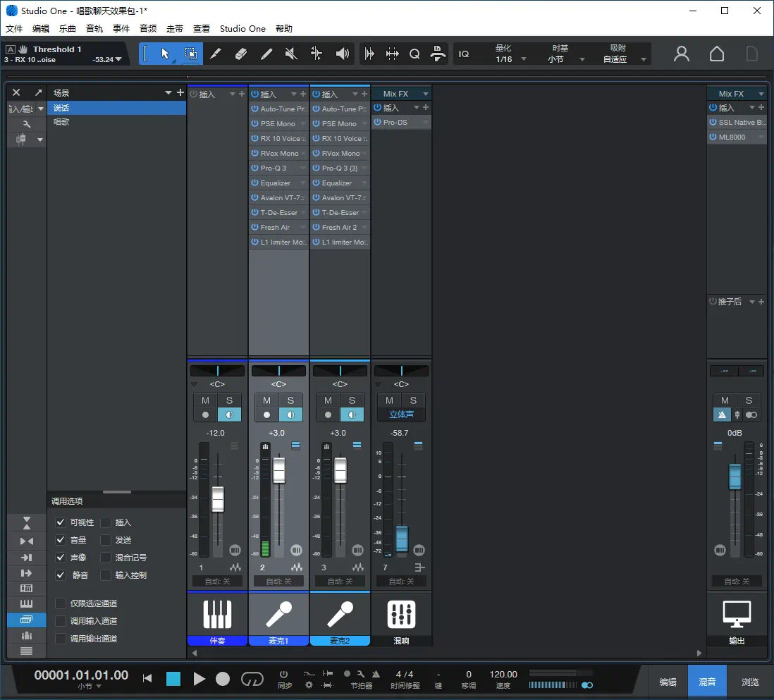Click the 输出 monitor channel icon
774x700 pixels.
(737, 614)
